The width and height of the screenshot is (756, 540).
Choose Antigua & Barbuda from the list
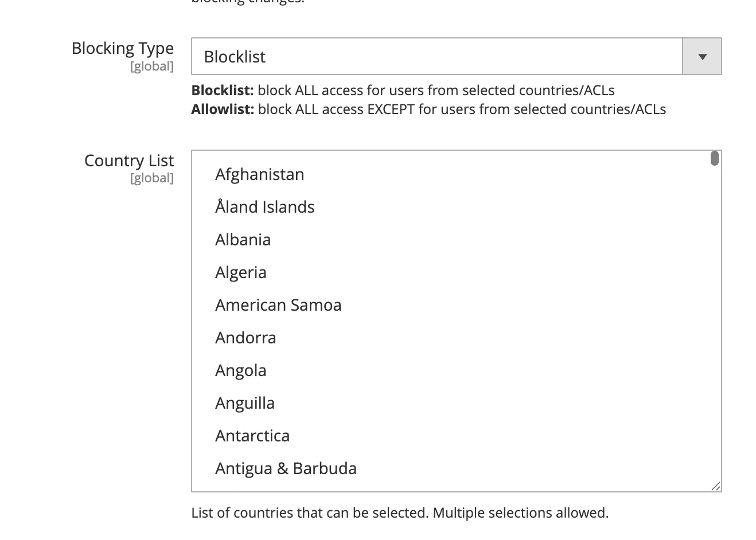(x=286, y=468)
